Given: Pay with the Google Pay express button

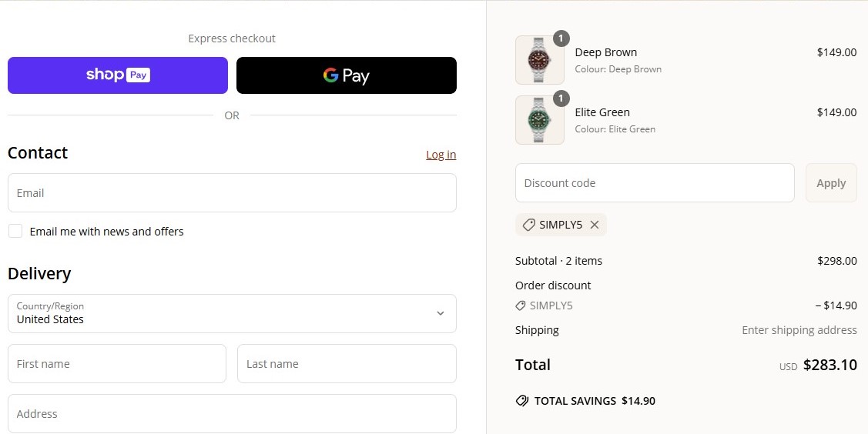Looking at the screenshot, I should [347, 75].
